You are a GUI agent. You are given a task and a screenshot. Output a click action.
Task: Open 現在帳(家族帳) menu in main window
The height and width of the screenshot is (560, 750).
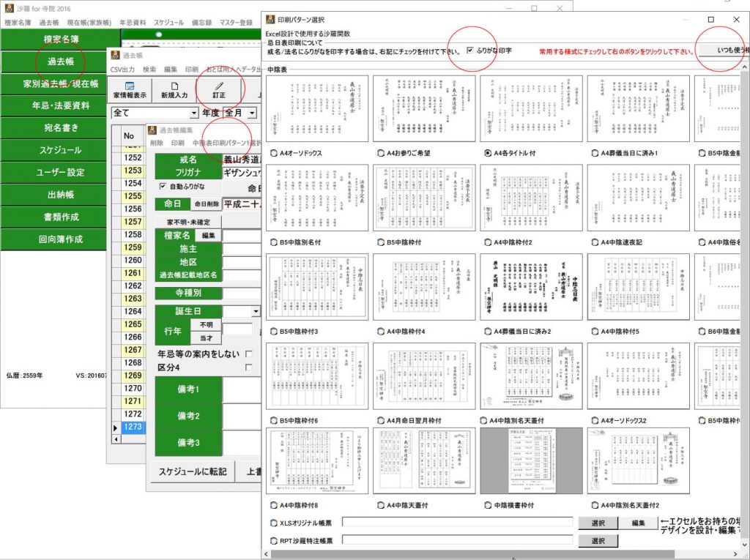pos(89,23)
